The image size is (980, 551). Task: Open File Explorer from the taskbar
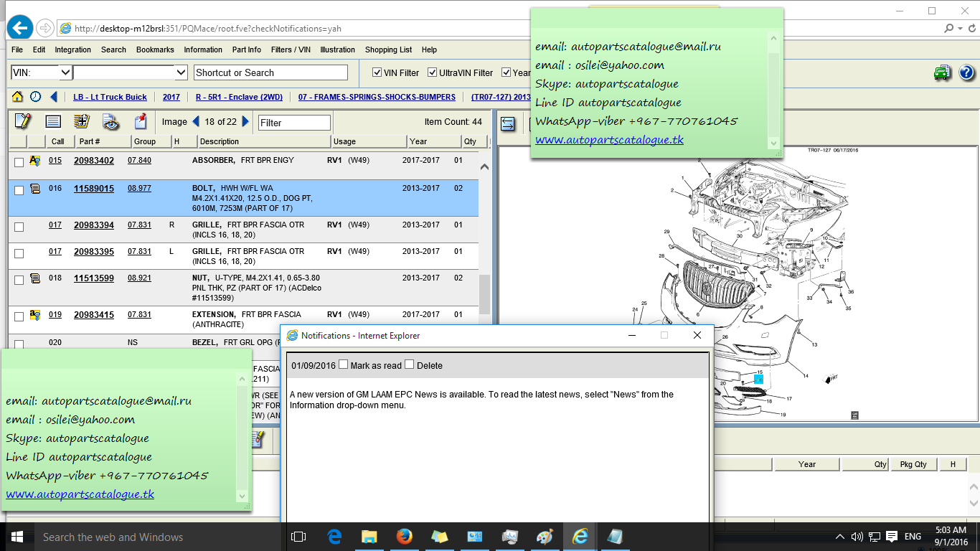point(369,537)
